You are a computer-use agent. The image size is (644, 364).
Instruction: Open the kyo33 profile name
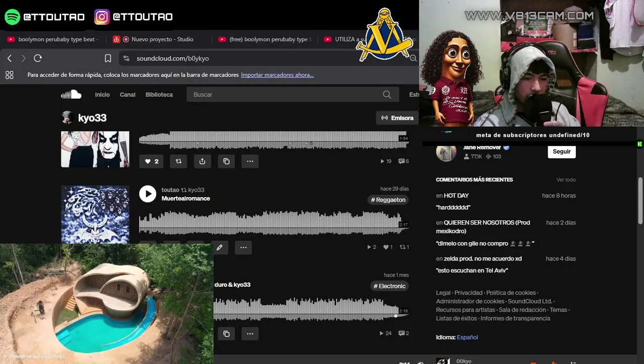(x=92, y=118)
